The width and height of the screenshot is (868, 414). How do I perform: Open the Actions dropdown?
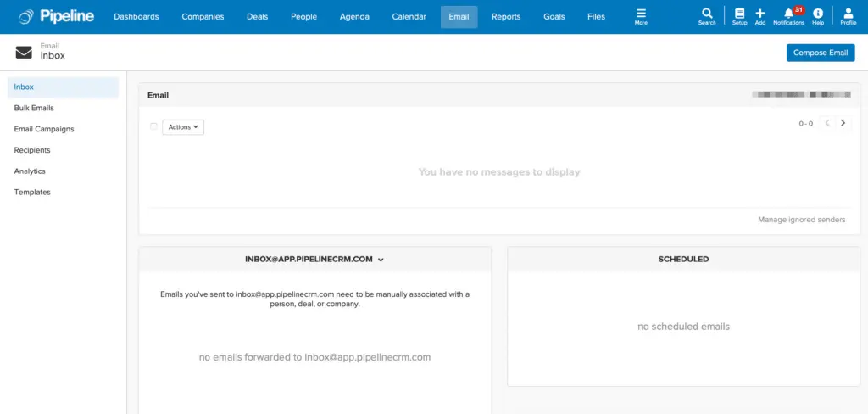click(x=183, y=127)
